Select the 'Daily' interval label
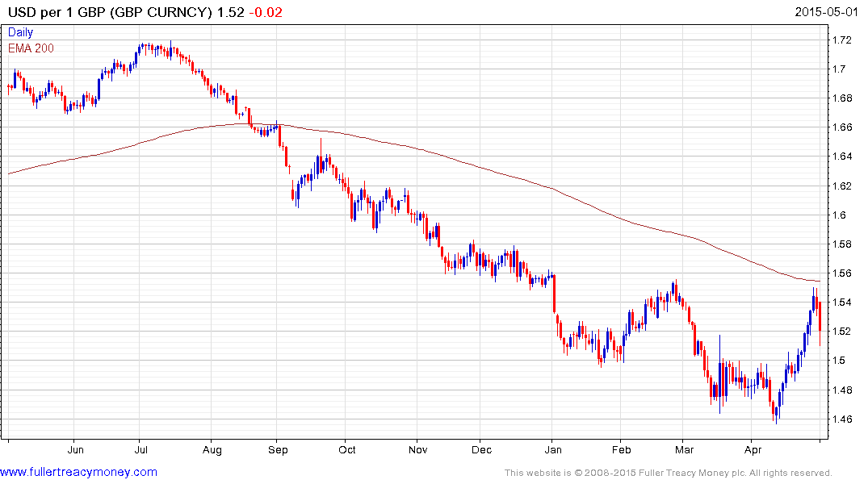 20,32
